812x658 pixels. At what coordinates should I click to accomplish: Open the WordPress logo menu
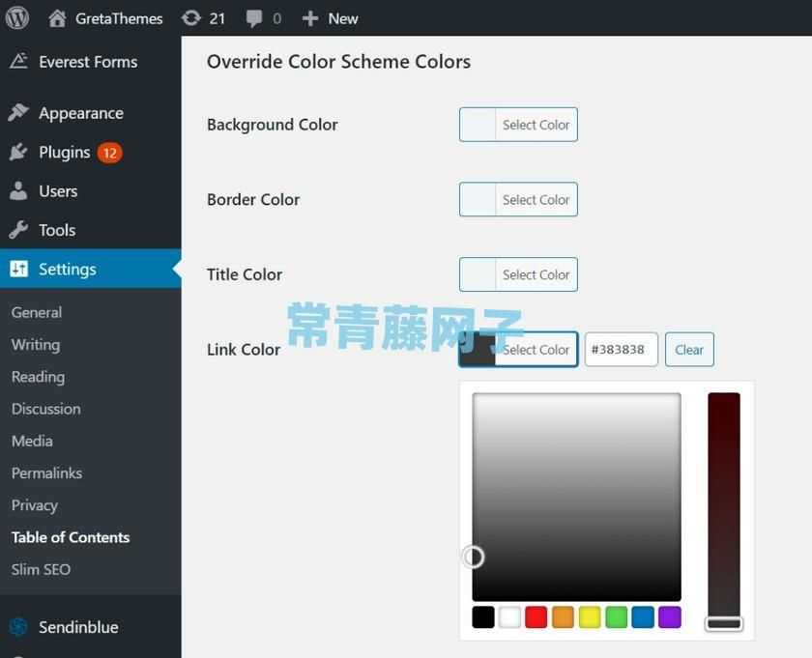(x=17, y=18)
